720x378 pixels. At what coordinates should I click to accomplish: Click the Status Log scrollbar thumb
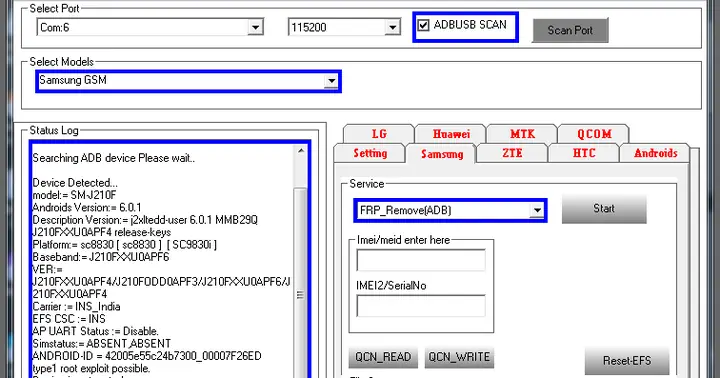pyautogui.click(x=300, y=294)
